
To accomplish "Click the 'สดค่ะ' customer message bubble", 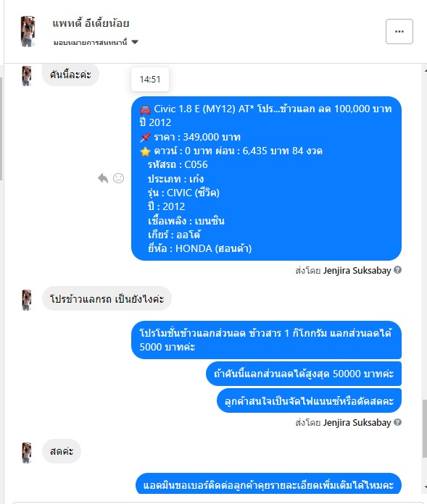I will [62, 451].
